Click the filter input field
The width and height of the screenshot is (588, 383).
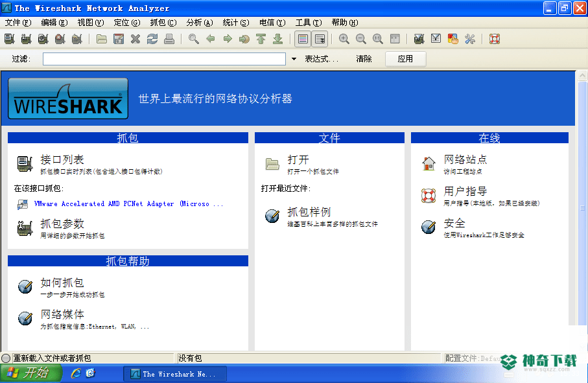tap(164, 59)
